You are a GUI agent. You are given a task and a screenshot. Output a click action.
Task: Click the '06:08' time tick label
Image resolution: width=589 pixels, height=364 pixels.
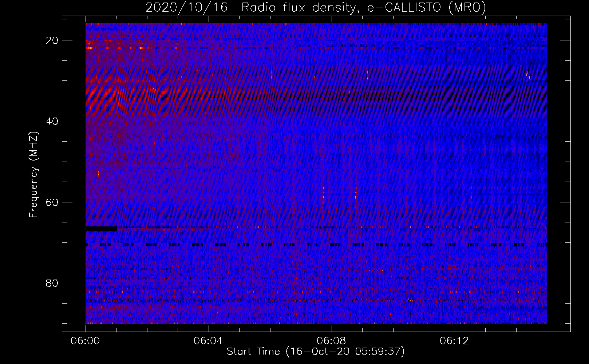(331, 341)
